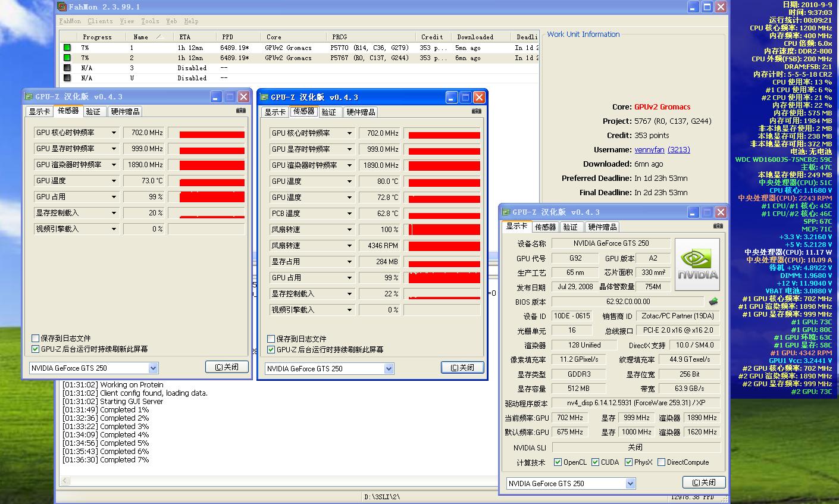Open the Clients menu
This screenshot has width=839, height=504.
(x=100, y=21)
